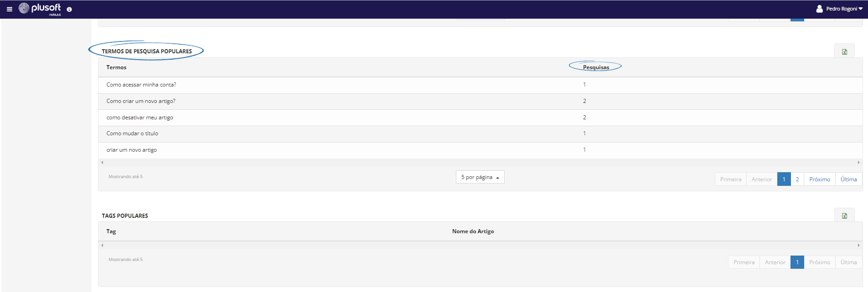Click Próximo in the tags table pagination
The height and width of the screenshot is (292, 868).
click(820, 262)
